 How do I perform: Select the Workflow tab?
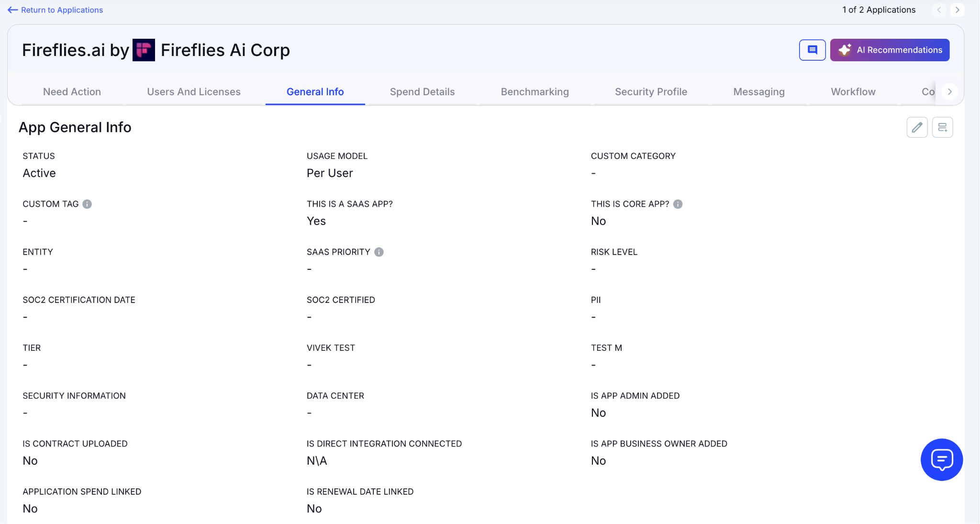853,92
